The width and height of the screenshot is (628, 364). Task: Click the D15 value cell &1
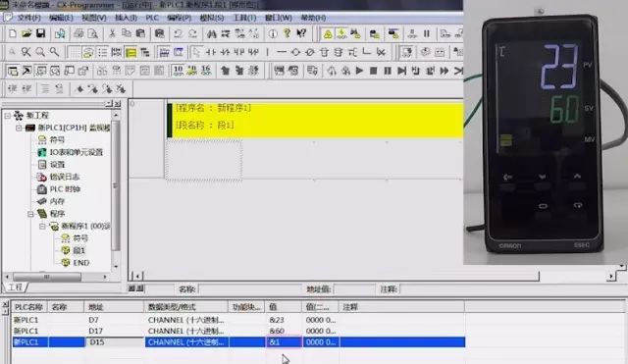pos(284,342)
